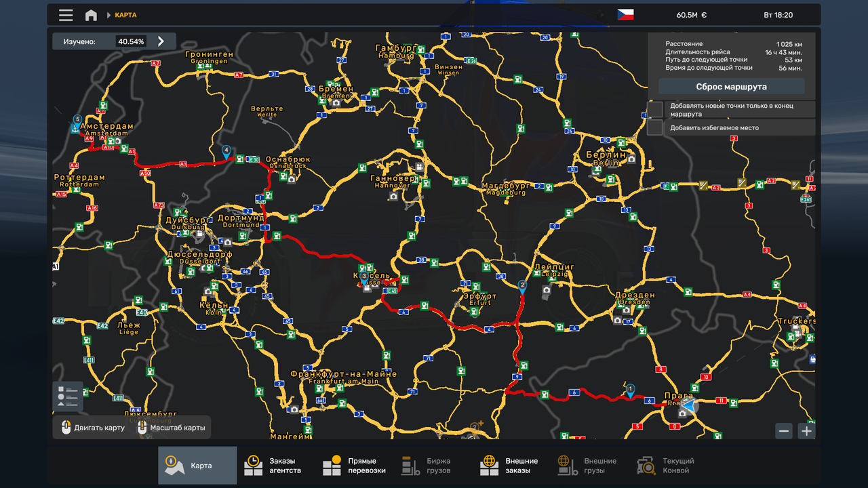Click the Франкфурт-на-Майне city label
Image resolution: width=868 pixels, height=488 pixels.
pos(344,374)
